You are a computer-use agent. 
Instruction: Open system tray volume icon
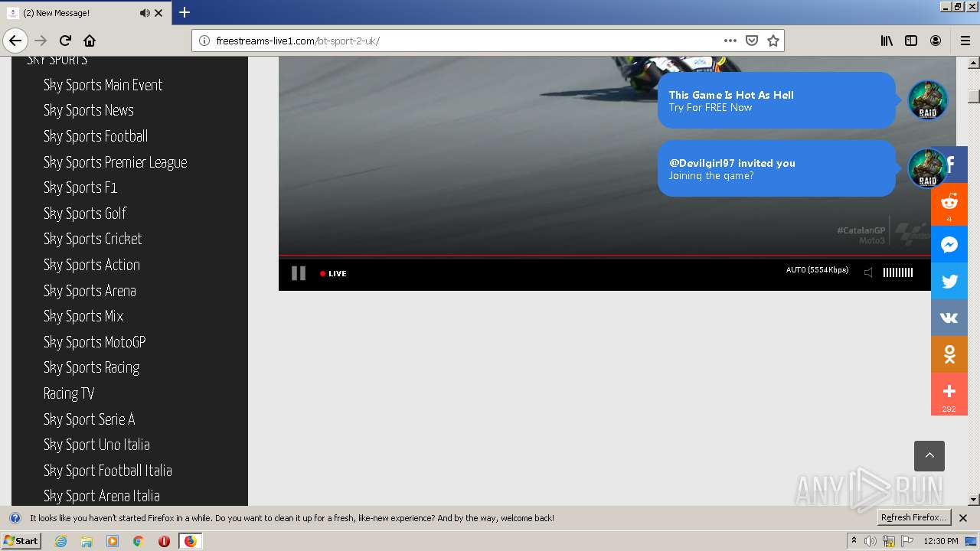871,541
